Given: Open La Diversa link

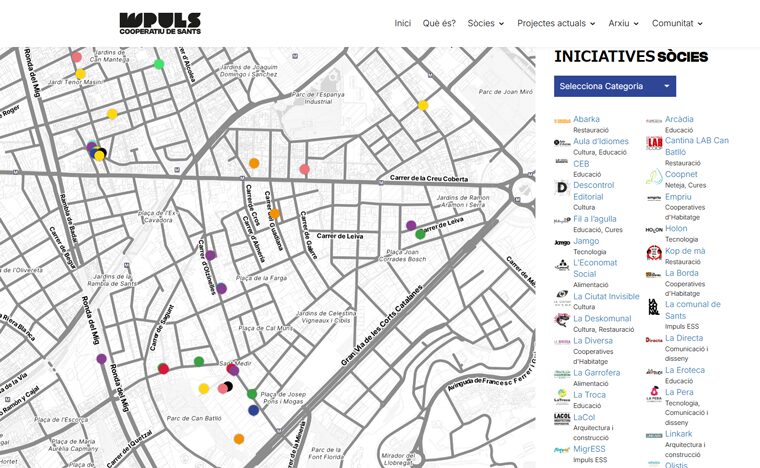Looking at the screenshot, I should point(593,341).
